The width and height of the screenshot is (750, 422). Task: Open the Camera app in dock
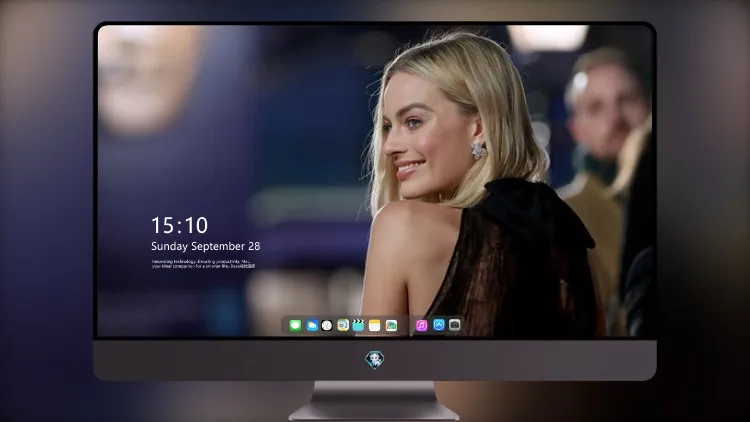tap(455, 325)
